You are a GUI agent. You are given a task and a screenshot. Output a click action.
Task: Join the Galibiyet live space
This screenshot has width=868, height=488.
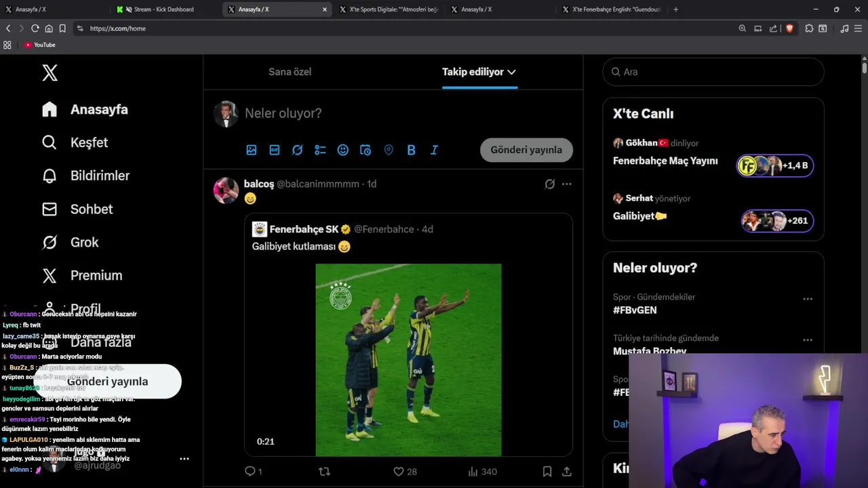[640, 216]
